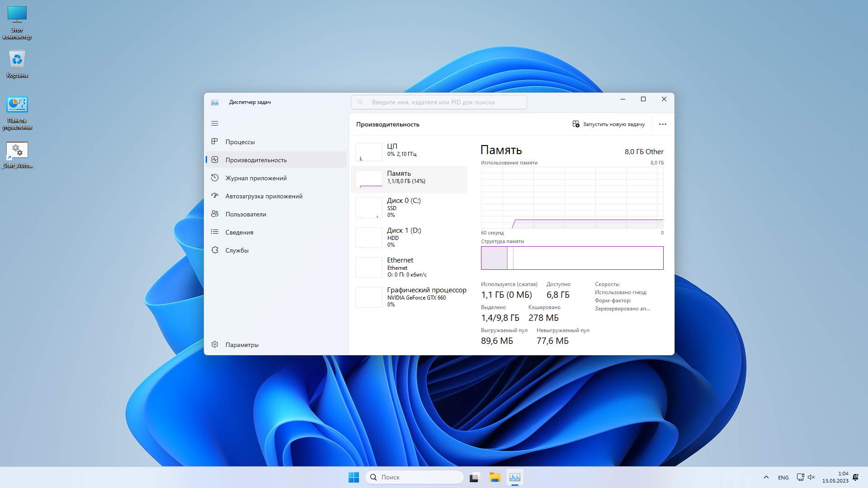Screen dimensions: 868x488
Task: Switch to Сведения details page
Action: coord(239,232)
